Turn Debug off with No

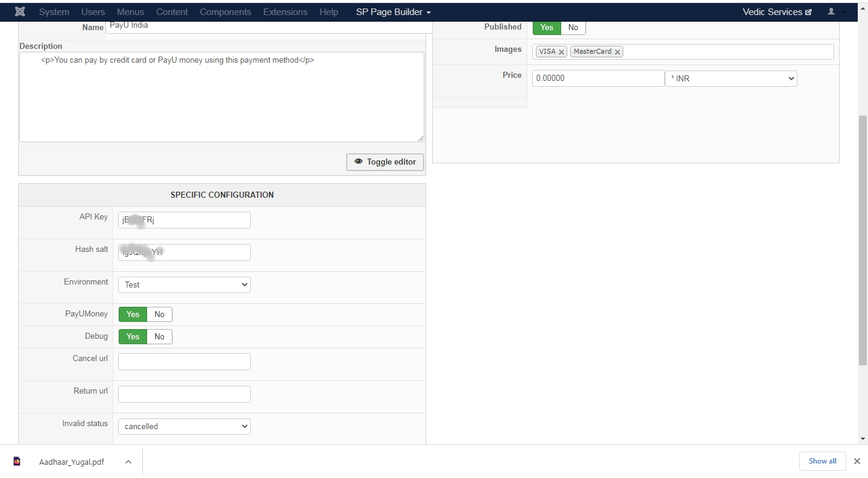(x=159, y=336)
